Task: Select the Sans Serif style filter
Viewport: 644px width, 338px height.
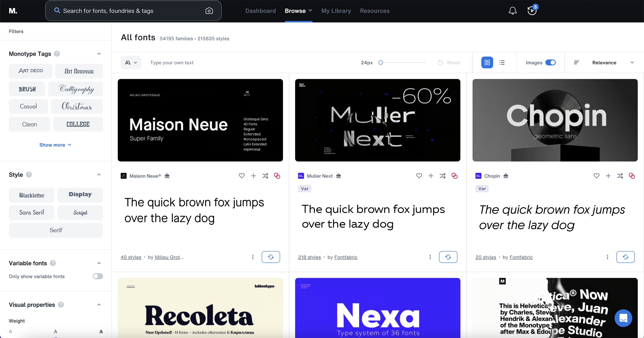Action: tap(32, 213)
